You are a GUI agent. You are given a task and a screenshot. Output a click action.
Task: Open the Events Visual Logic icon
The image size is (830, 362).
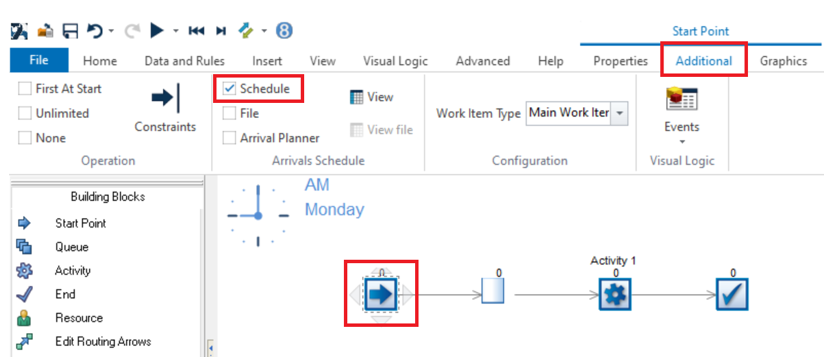coord(682,99)
